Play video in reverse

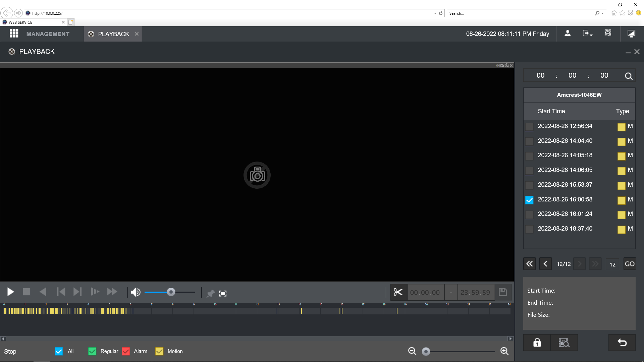[x=43, y=292]
